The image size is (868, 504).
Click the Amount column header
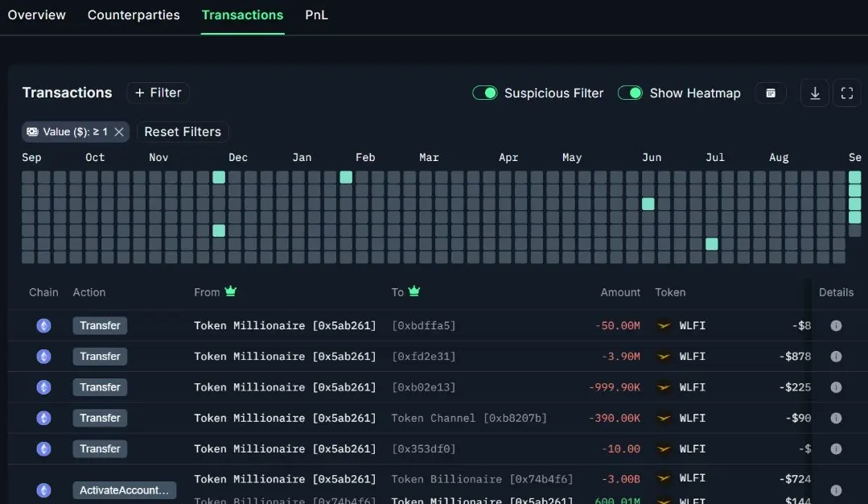coord(620,292)
